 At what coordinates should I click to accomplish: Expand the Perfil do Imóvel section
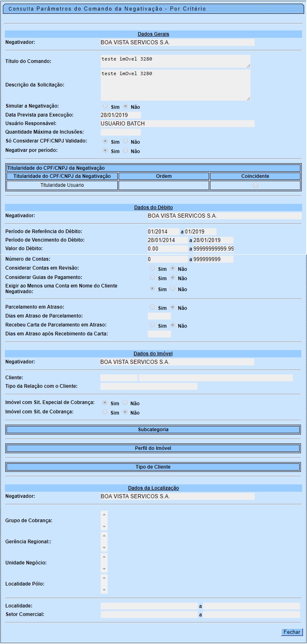[x=153, y=448]
